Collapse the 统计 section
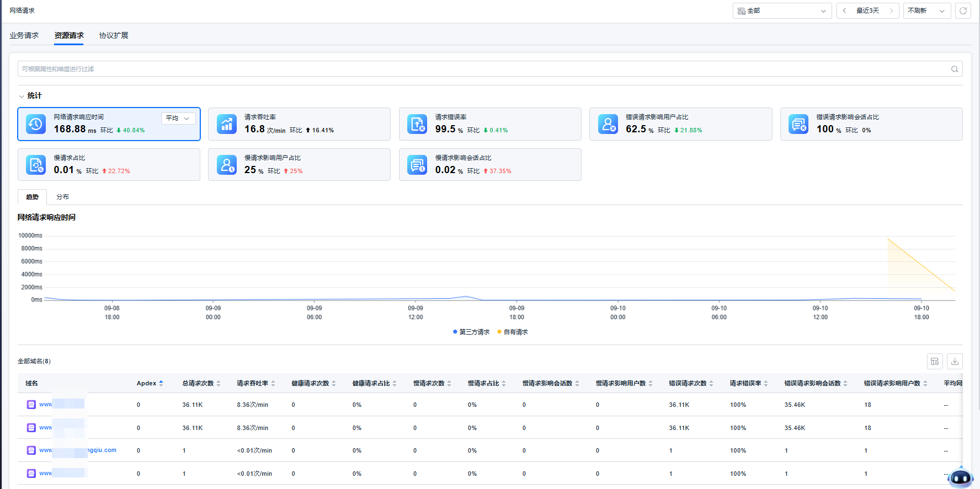980x489 pixels. point(22,96)
